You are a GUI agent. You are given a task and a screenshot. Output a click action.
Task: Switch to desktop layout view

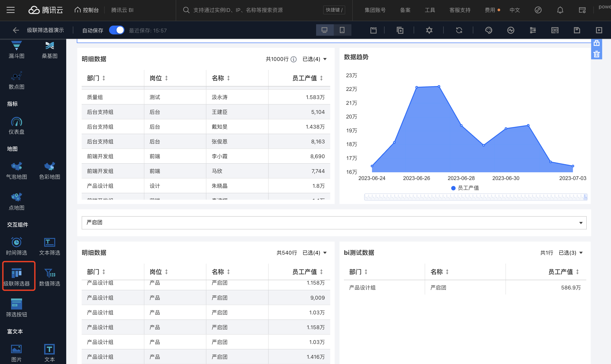pos(324,30)
